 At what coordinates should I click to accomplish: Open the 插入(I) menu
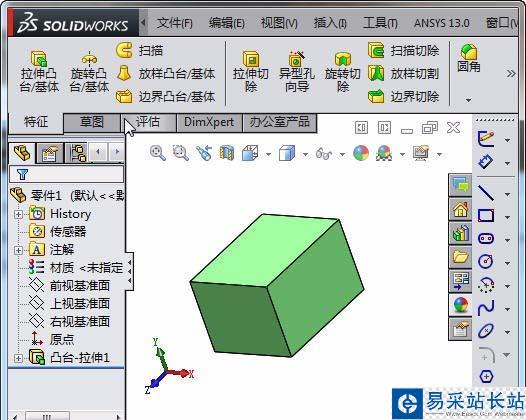(x=330, y=23)
